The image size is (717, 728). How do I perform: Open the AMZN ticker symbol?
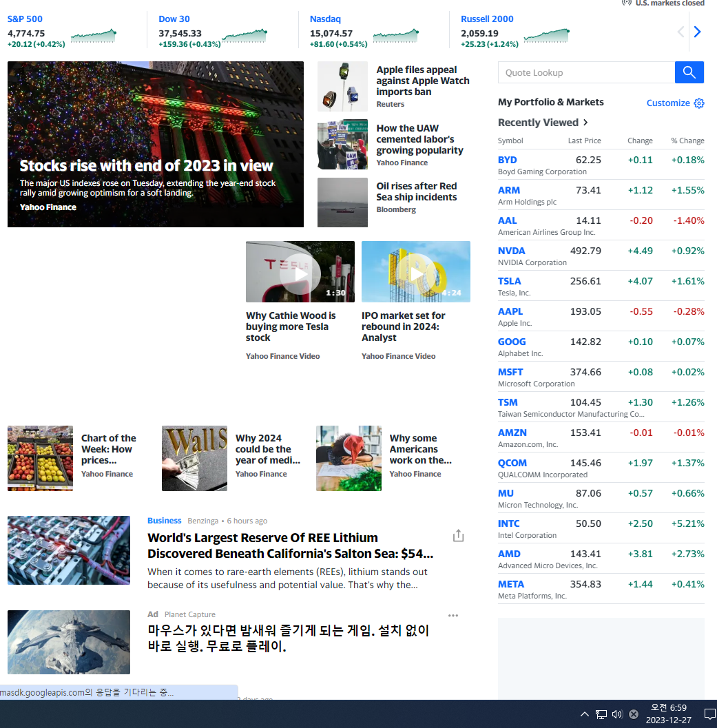[512, 433]
